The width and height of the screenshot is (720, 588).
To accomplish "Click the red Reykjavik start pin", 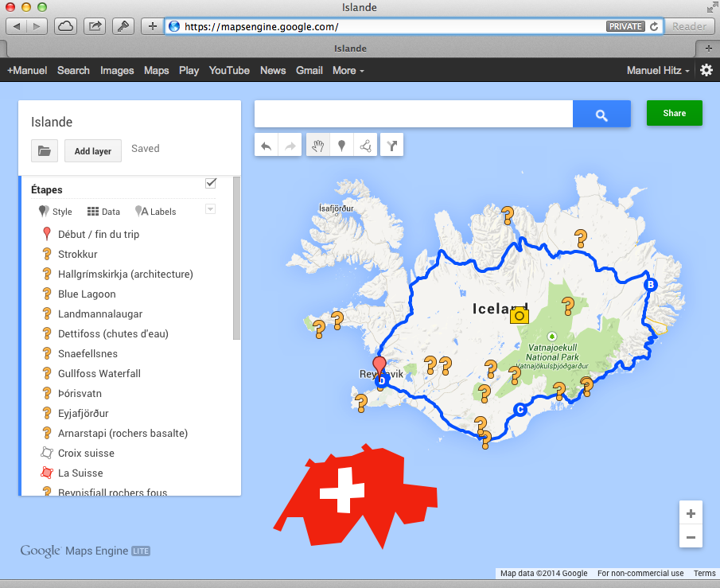I will pos(379,367).
